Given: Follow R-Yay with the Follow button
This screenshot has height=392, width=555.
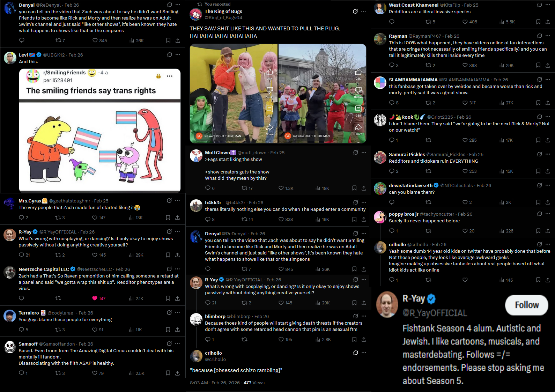Looking at the screenshot, I should (527, 305).
